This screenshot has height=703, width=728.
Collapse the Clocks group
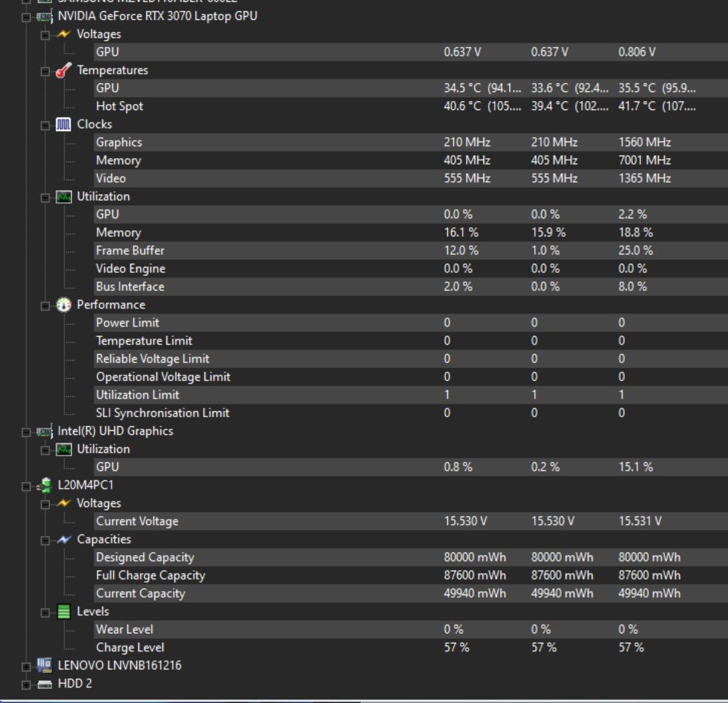coord(45,125)
